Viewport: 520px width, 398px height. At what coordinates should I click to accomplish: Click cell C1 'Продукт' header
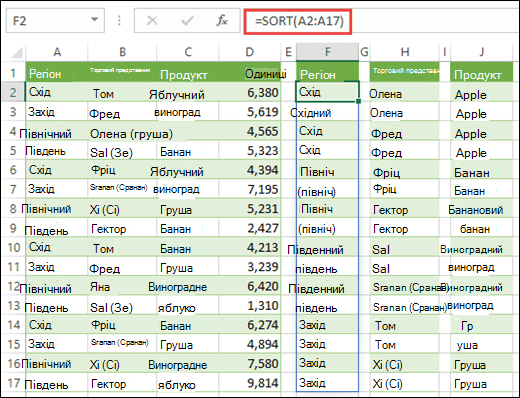pos(188,72)
